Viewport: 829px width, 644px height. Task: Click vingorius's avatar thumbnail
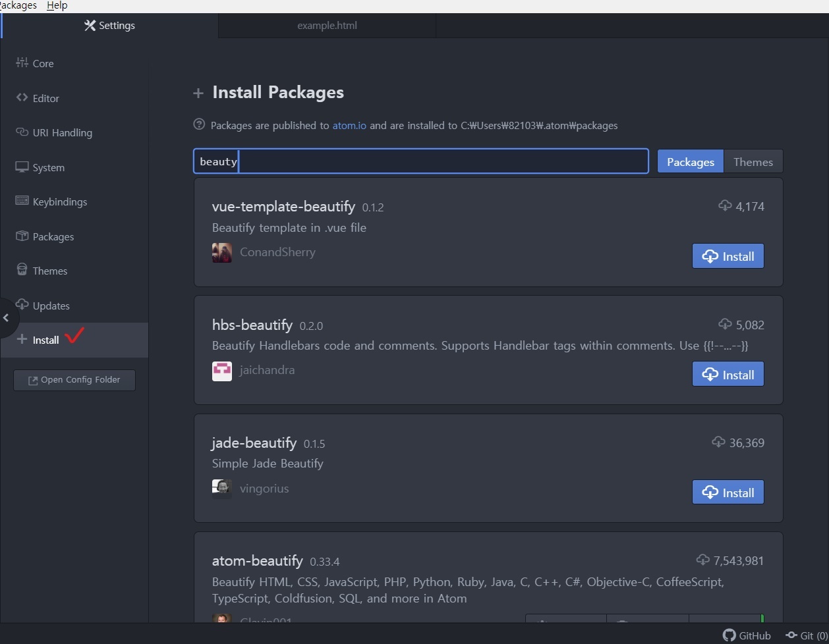222,489
